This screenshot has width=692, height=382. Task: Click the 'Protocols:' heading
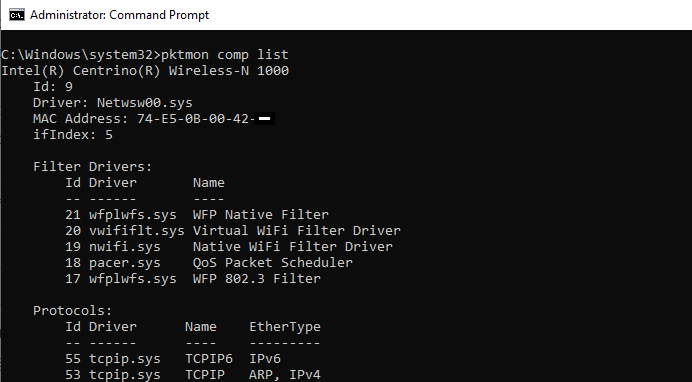tap(73, 311)
